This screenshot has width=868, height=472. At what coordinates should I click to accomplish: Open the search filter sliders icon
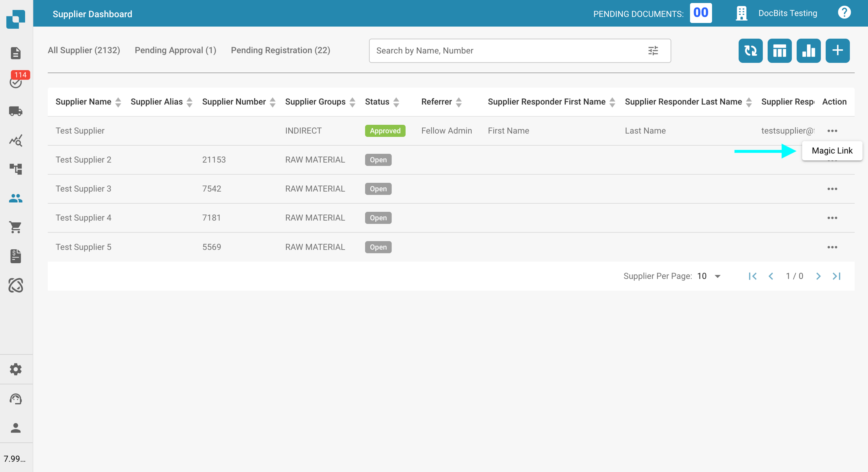653,50
